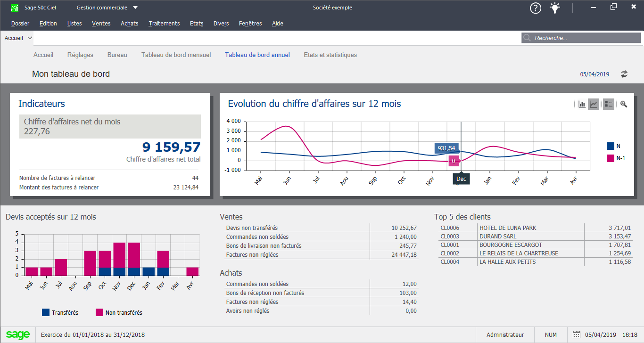Open the Ventes menu
Screen dimensions: 644x343
click(101, 24)
